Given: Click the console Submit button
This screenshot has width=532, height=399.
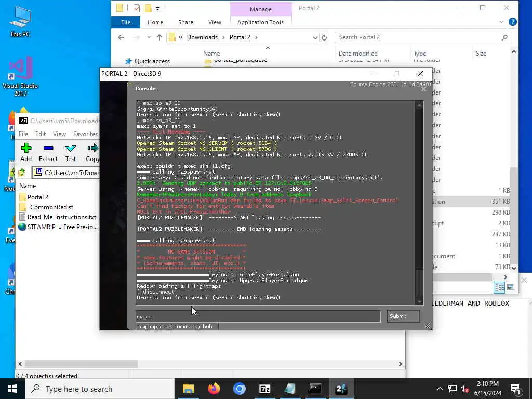Looking at the screenshot, I should (403, 316).
